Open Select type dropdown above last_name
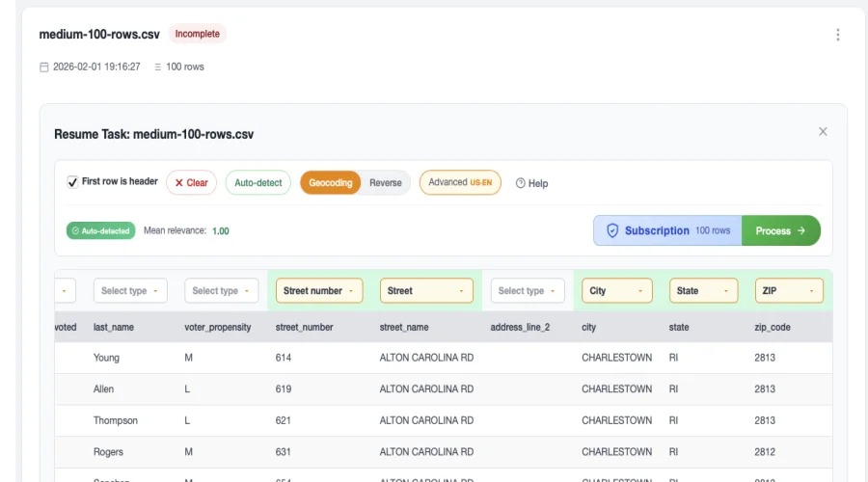The image size is (868, 482). click(x=130, y=291)
